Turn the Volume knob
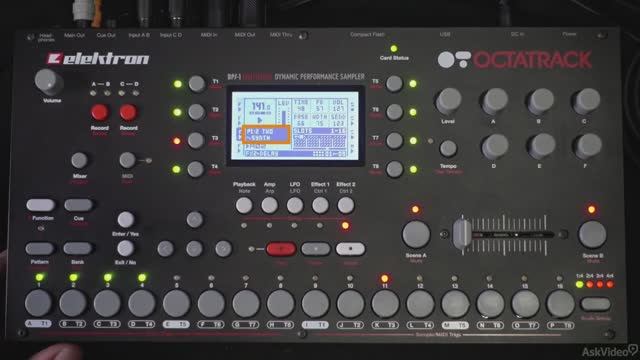The width and height of the screenshot is (640, 360). click(48, 82)
